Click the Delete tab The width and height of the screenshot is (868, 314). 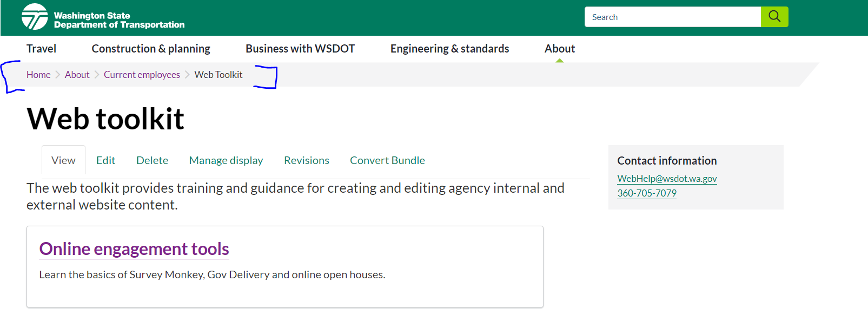click(152, 160)
